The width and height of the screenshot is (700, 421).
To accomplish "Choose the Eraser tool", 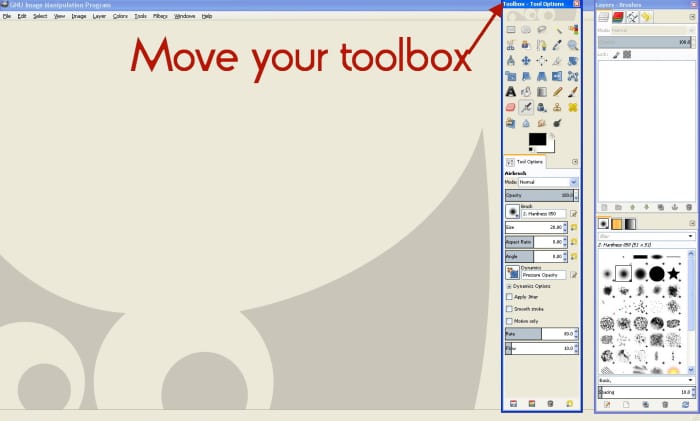I will pyautogui.click(x=511, y=107).
